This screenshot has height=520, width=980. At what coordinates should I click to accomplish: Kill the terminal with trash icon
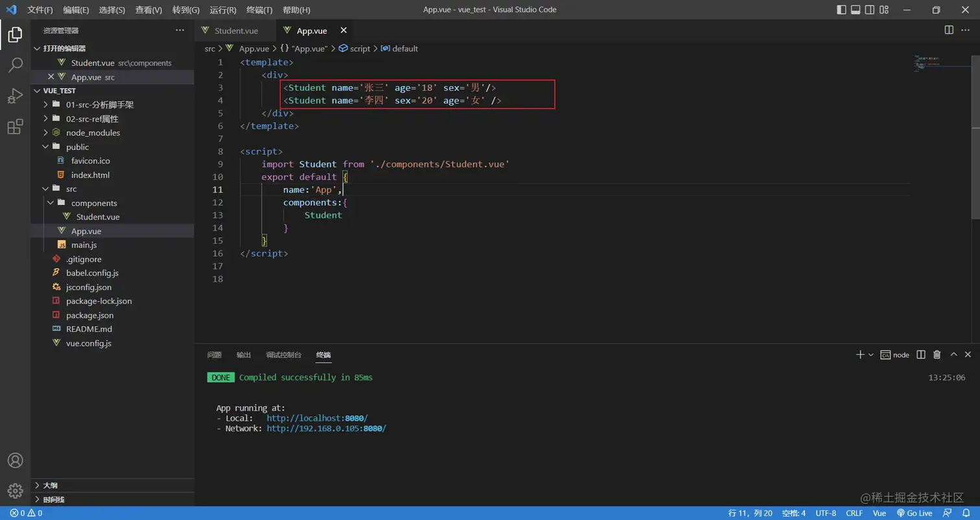click(x=937, y=355)
